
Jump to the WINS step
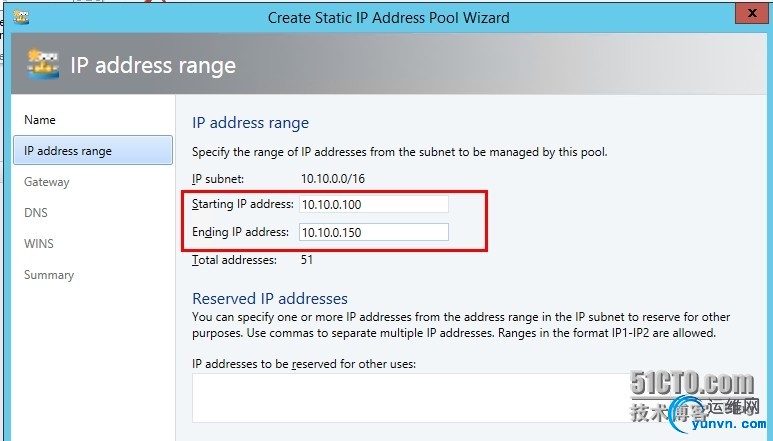39,243
